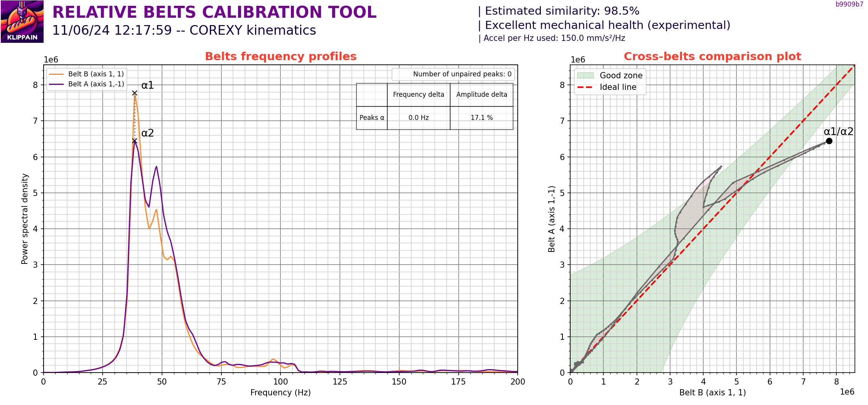
Task: Click the purple Belt A legend line
Action: 56,84
